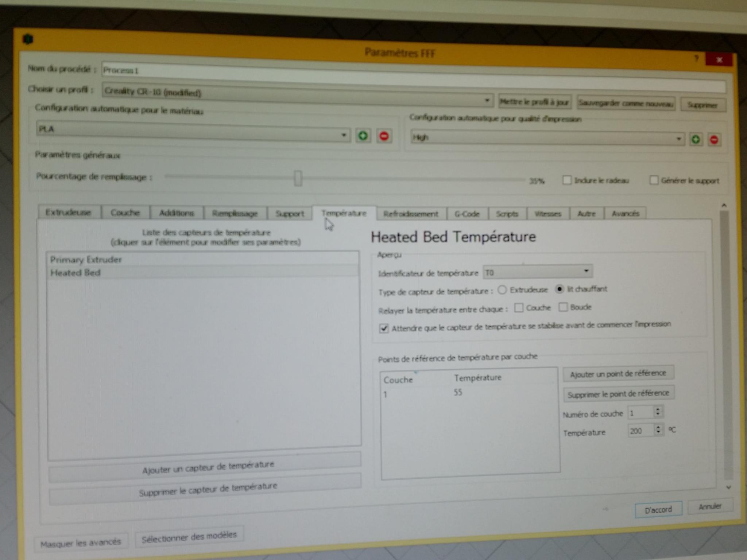Open the G-Code tab
This screenshot has height=560, width=747.
click(467, 214)
